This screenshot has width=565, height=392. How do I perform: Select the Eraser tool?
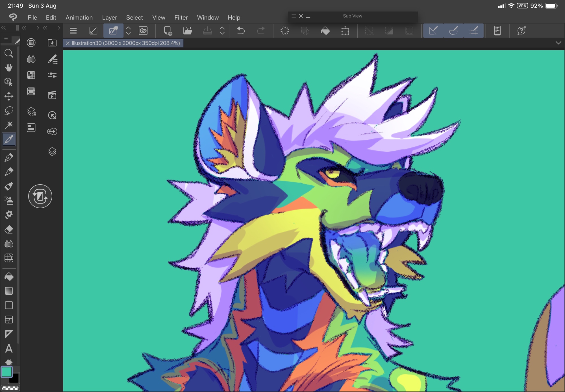(x=9, y=229)
